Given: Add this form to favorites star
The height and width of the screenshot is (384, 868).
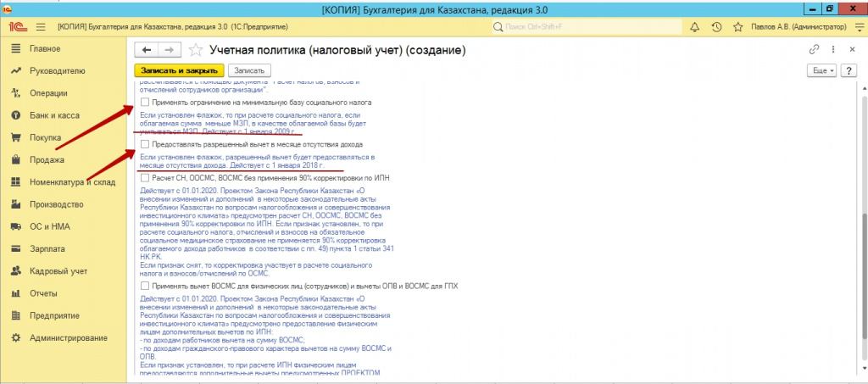Looking at the screenshot, I should [196, 50].
